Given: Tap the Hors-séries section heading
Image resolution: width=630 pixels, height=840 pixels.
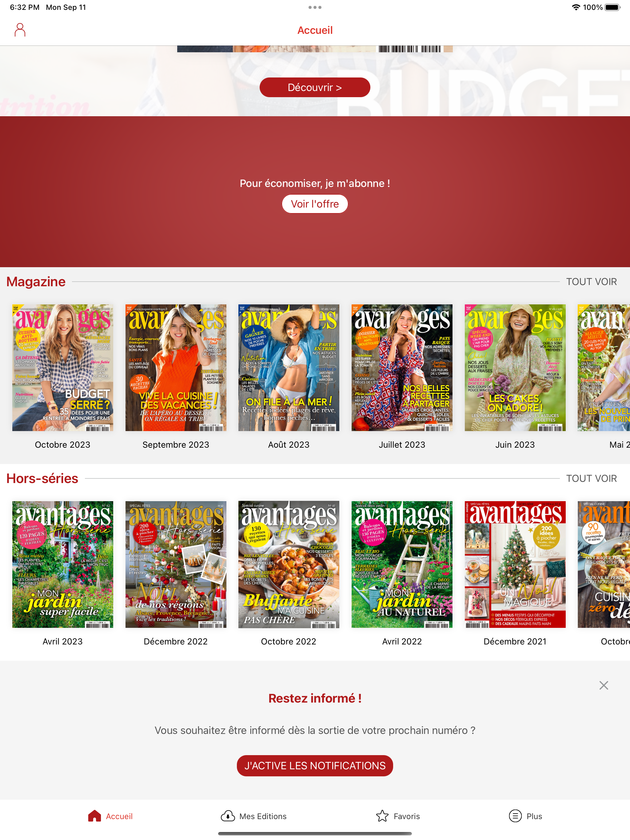Looking at the screenshot, I should point(42,478).
